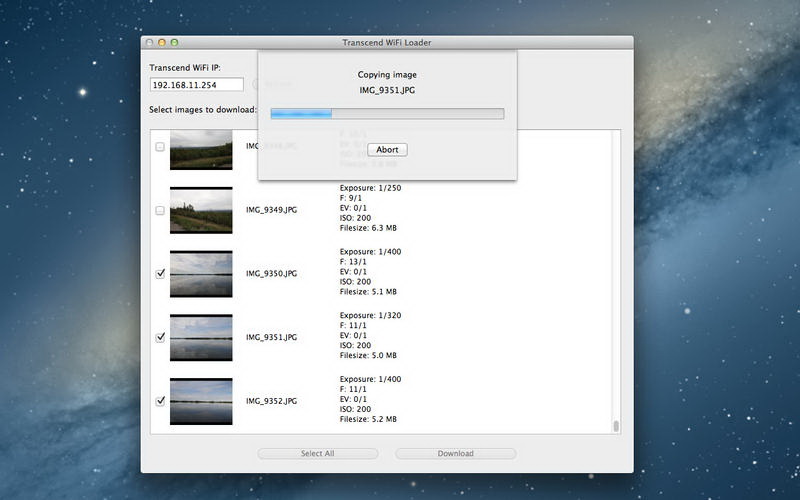Enable the IMG_9349.JPG checkbox
Image resolution: width=800 pixels, height=500 pixels.
[x=160, y=211]
